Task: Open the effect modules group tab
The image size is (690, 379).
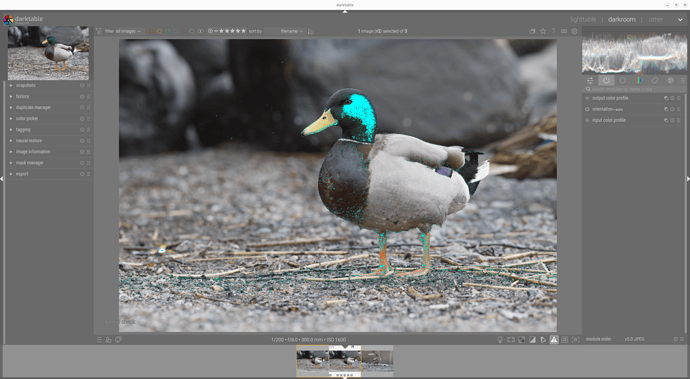Action: click(670, 81)
